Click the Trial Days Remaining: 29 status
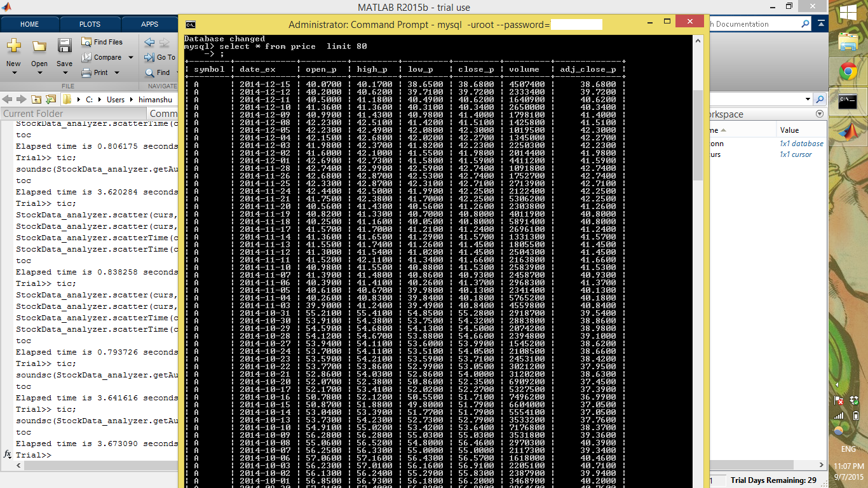The height and width of the screenshot is (488, 868). point(773,480)
